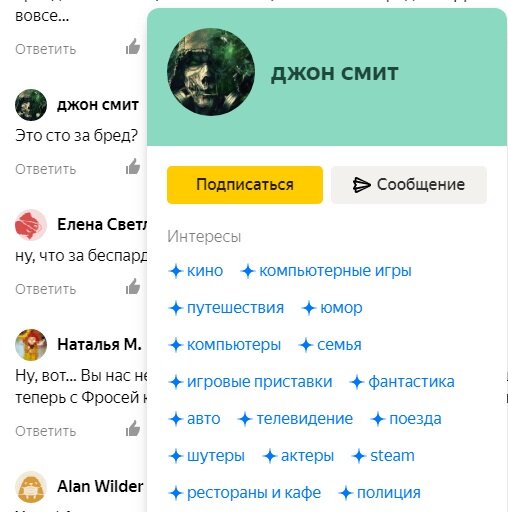Open the 'компьютерные игры' interest tag
The image size is (508, 512).
point(326,271)
